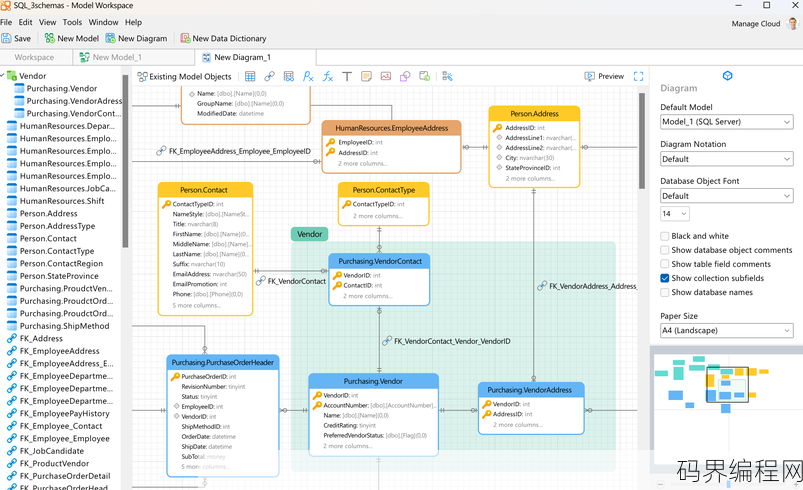
Task: Click the diagram cube icon in right panel
Action: pyautogui.click(x=727, y=76)
